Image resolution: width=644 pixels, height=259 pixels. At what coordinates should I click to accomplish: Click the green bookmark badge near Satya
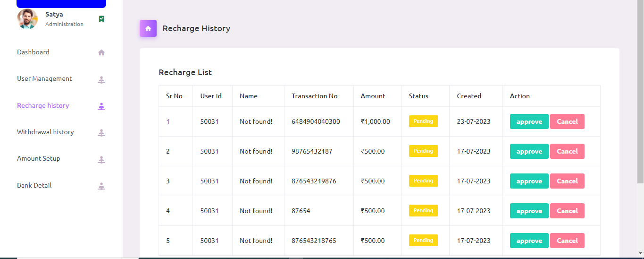(x=101, y=19)
